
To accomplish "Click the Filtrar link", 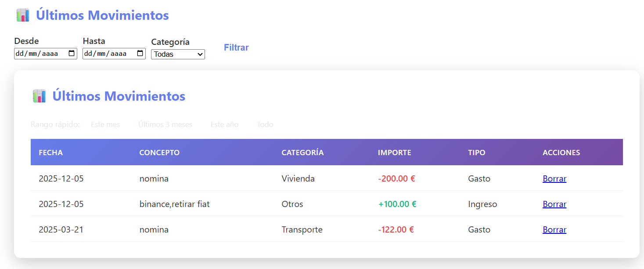I will (x=236, y=47).
